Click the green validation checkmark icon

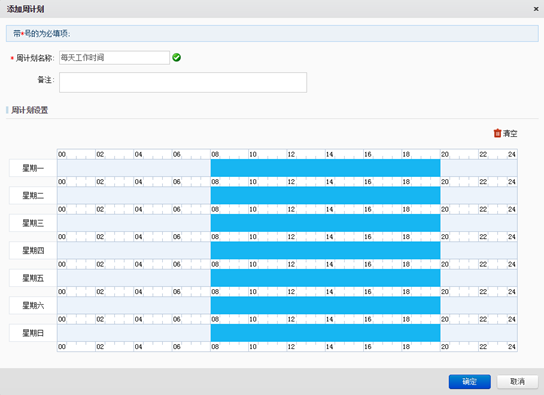[177, 58]
